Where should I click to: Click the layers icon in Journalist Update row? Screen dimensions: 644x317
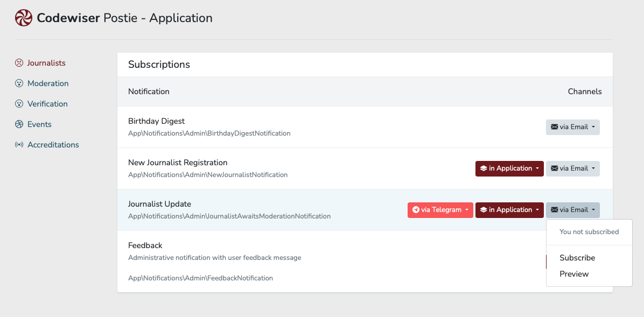point(484,210)
